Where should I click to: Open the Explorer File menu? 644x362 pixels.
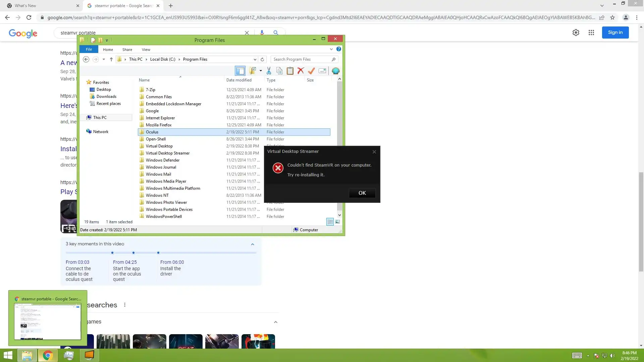(89, 49)
